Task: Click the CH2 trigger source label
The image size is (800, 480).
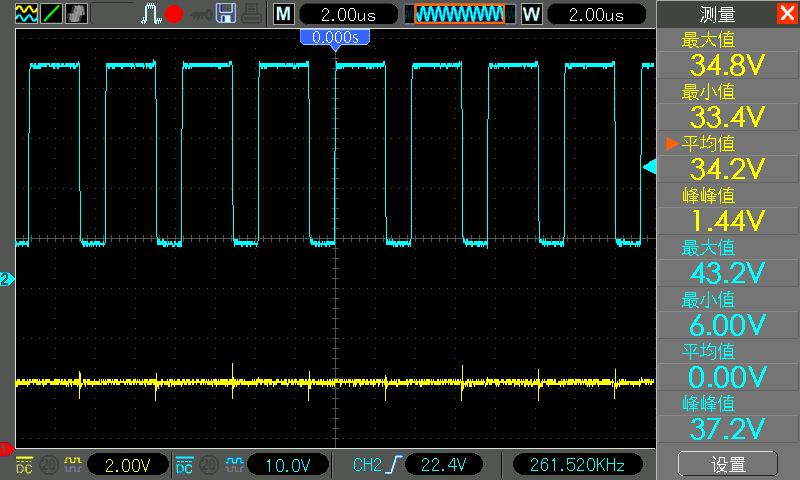Action: 367,465
